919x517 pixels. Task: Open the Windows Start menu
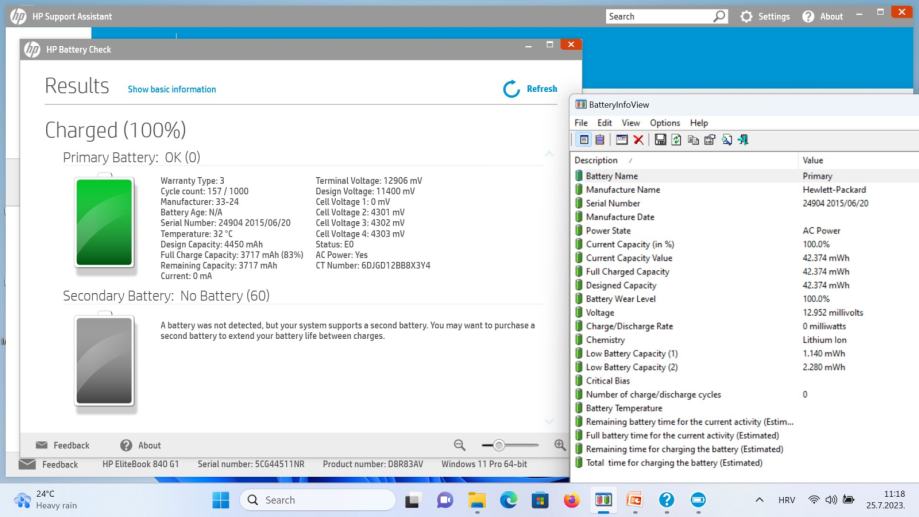pos(221,500)
